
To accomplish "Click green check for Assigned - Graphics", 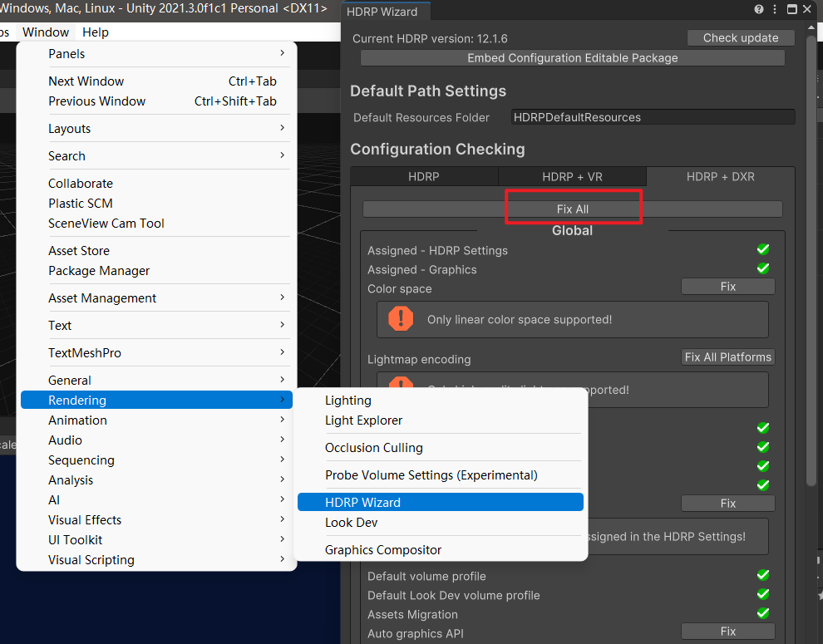I will (x=762, y=268).
